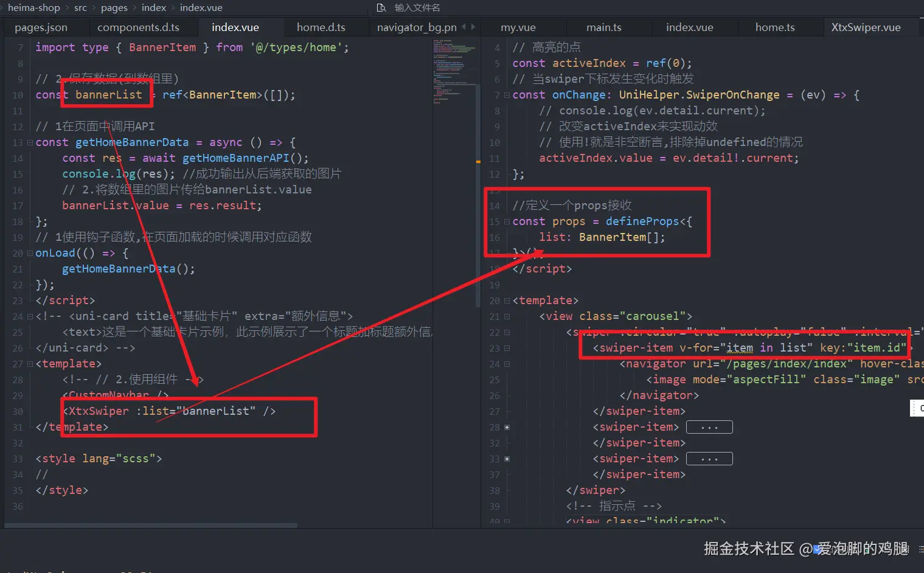This screenshot has height=573, width=924.
Task: Click 'ev.detail!.current' on right line 11
Action: tap(733, 158)
